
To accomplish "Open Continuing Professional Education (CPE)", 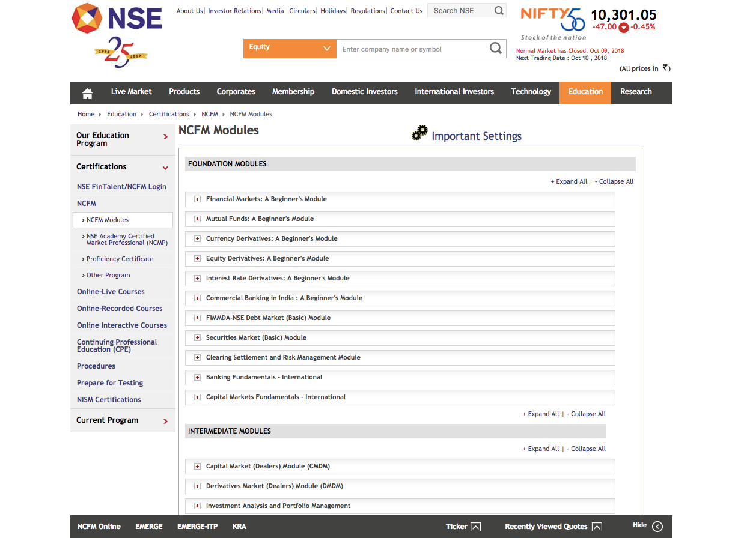I will click(x=117, y=346).
